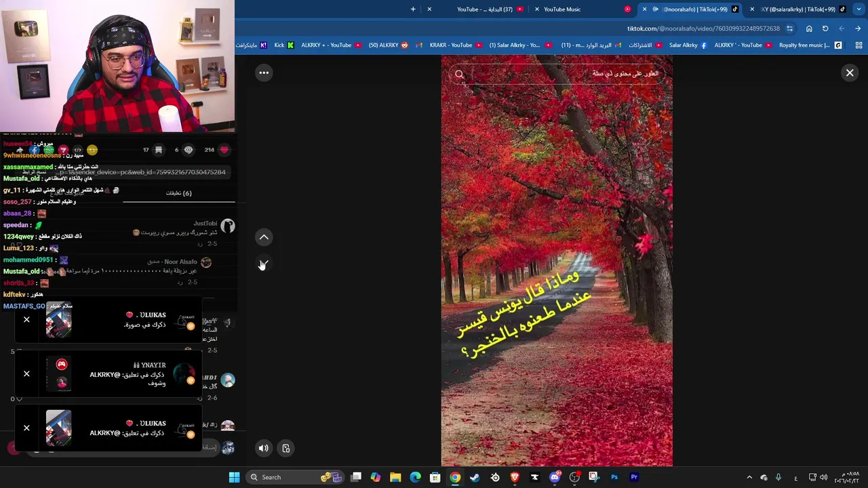Open the volume control in system tray
Image resolution: width=868 pixels, height=488 pixels.
pyautogui.click(x=823, y=477)
